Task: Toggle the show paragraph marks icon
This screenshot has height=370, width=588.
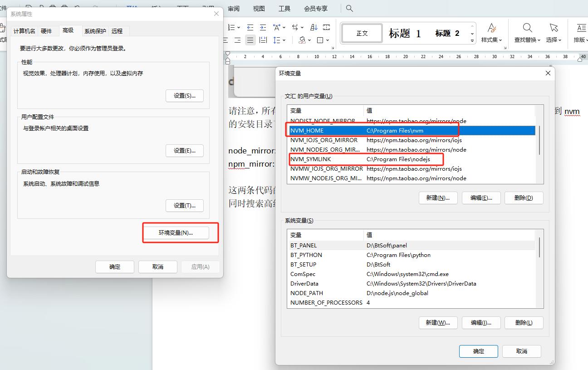Action: coord(326,27)
